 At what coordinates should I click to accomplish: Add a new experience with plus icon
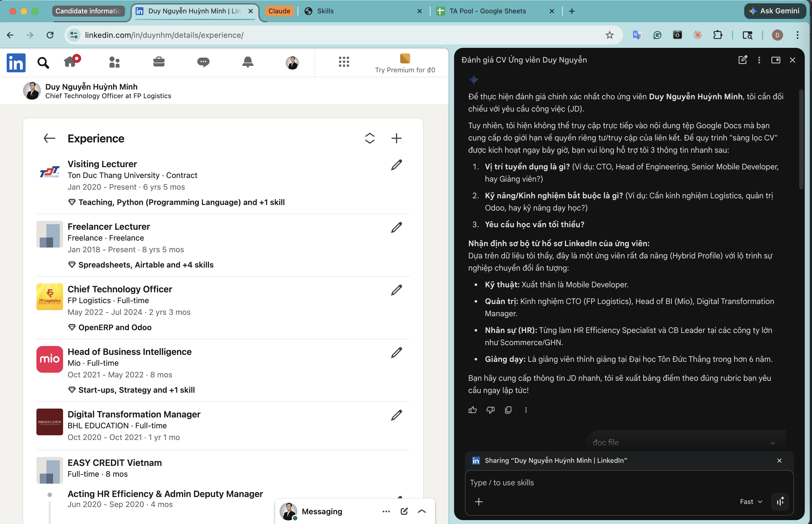tap(396, 138)
